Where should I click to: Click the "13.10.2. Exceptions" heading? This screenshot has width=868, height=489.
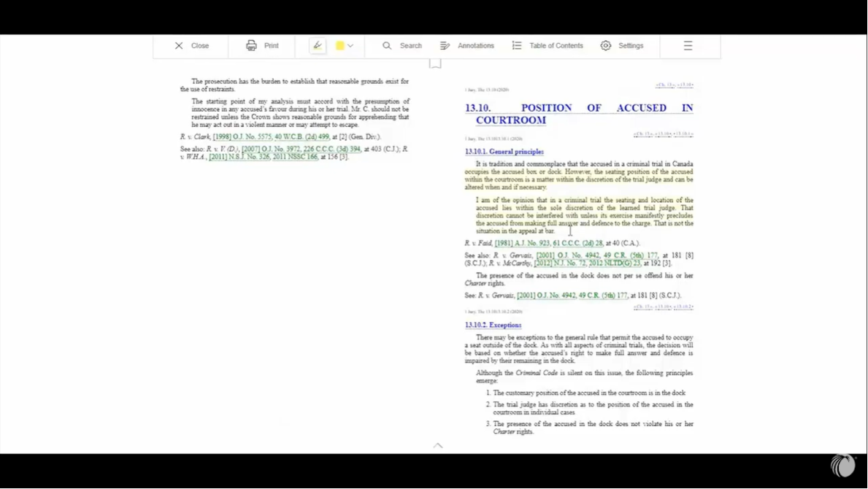tap(493, 325)
